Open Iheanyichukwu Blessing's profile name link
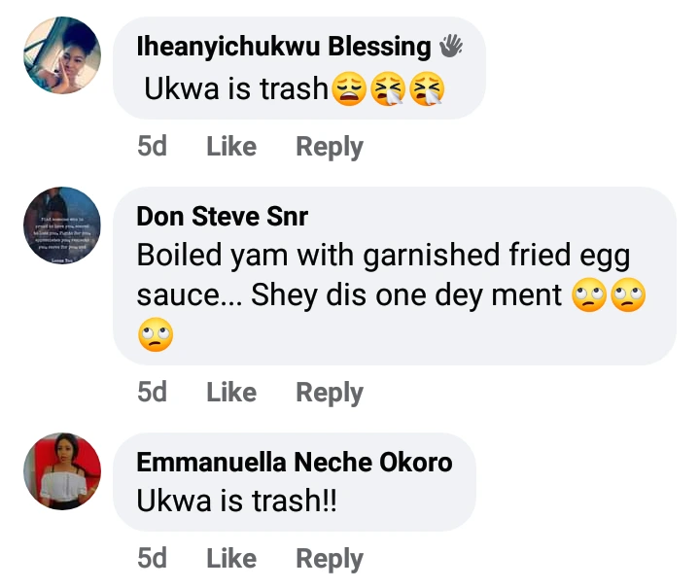This screenshot has width=700, height=588. pos(284,46)
